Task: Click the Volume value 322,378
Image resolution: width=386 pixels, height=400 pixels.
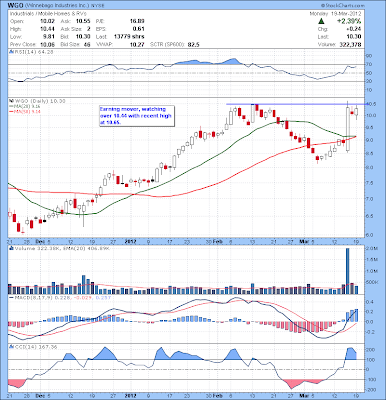Action: click(349, 44)
